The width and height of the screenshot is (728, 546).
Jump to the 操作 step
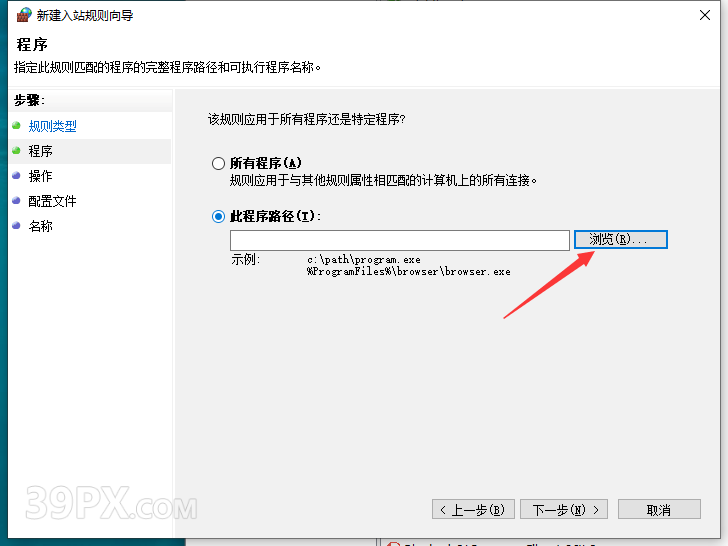[x=41, y=176]
